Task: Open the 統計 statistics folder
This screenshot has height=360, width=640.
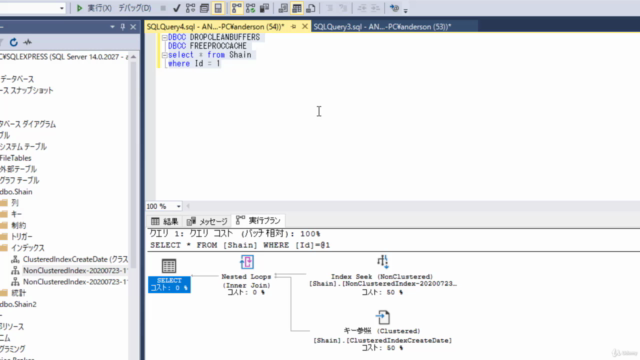Action: (x=18, y=293)
